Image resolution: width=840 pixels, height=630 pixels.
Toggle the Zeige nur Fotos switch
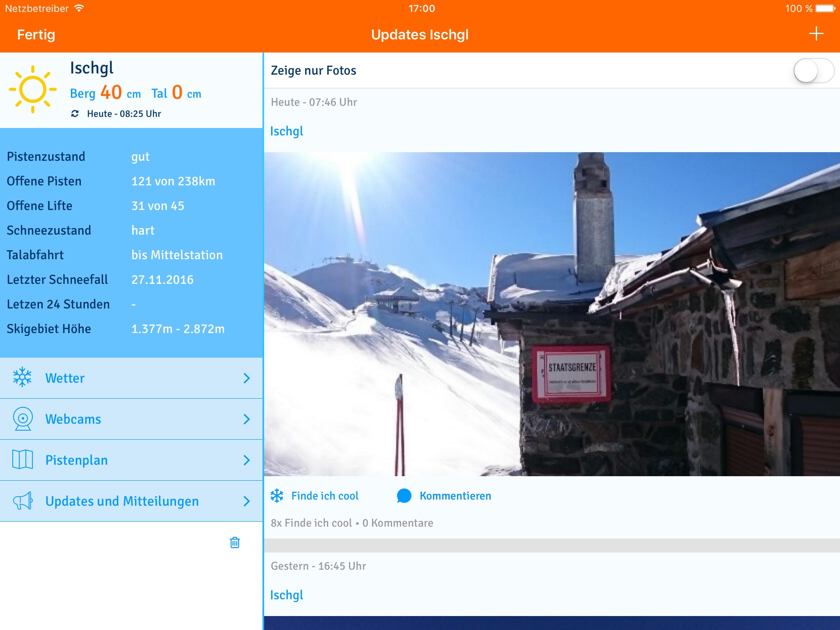pyautogui.click(x=814, y=71)
